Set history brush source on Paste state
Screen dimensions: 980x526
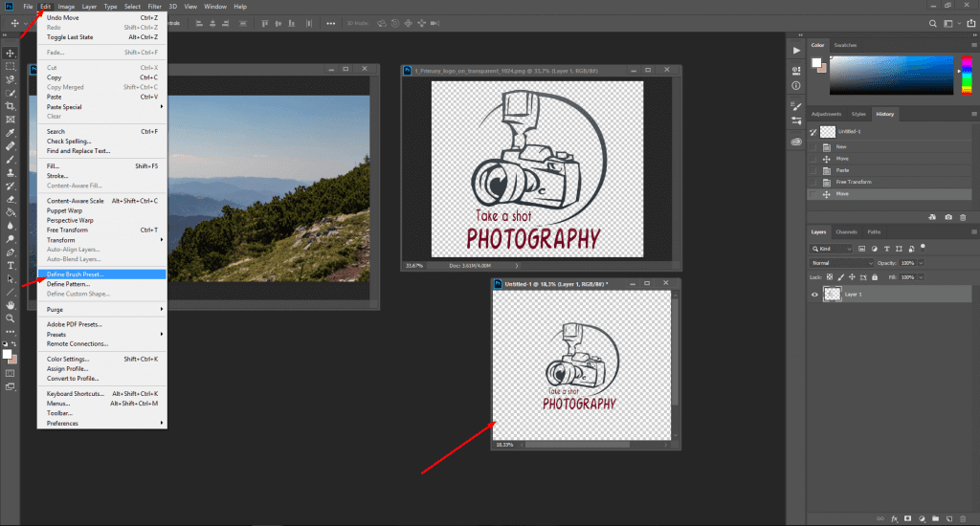point(813,170)
